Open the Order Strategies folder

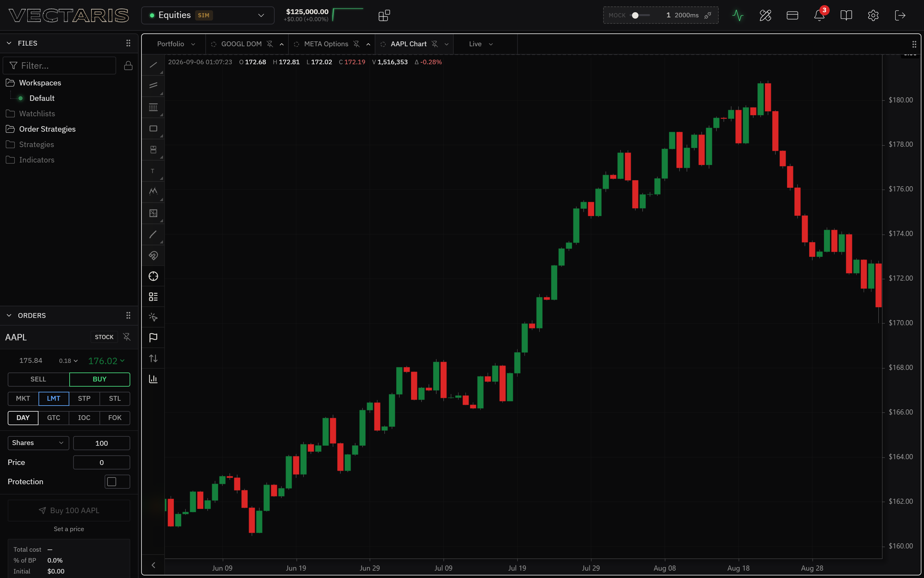[x=47, y=129]
